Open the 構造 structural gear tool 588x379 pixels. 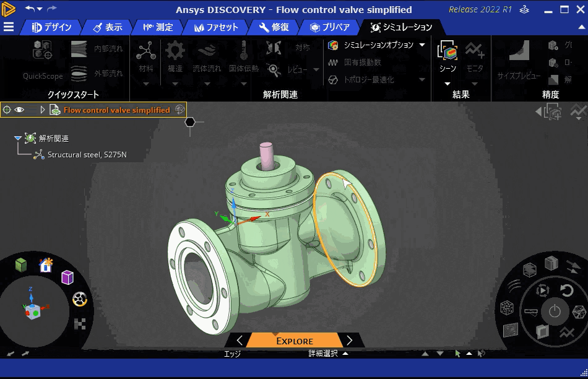[x=175, y=57]
